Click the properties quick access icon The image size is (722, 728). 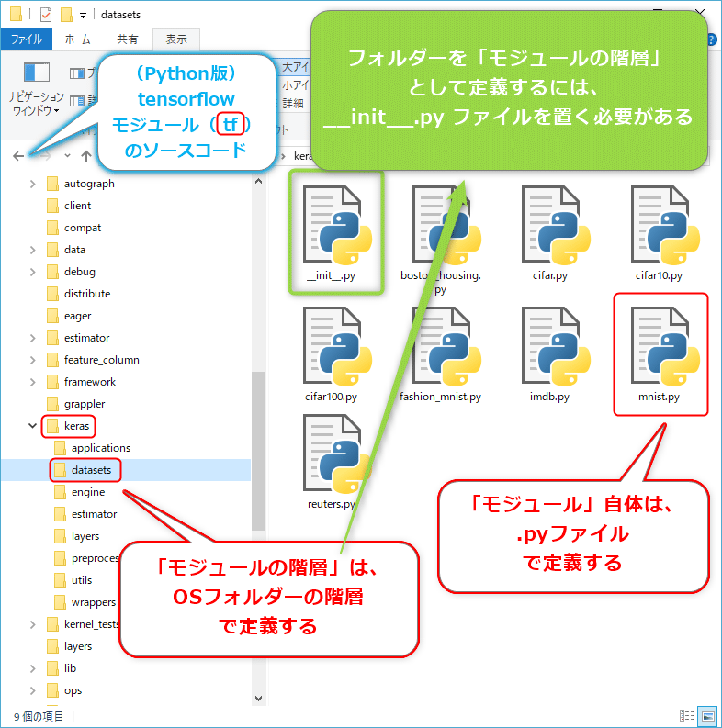46,15
